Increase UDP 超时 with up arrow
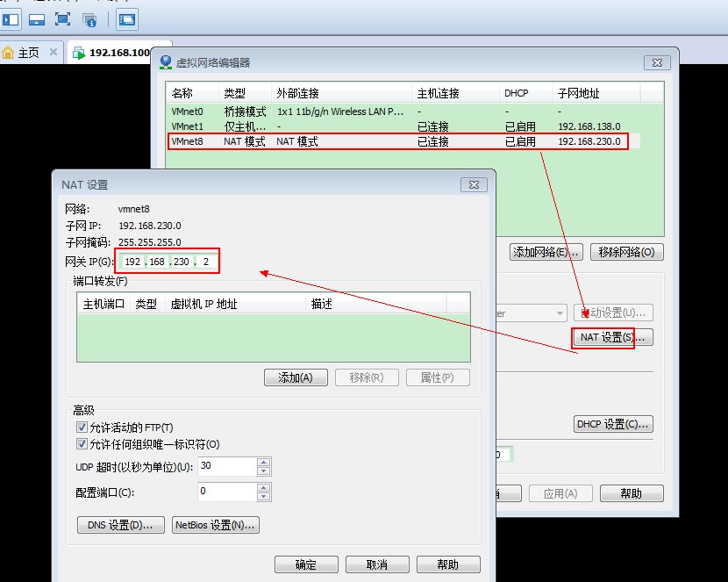Image resolution: width=728 pixels, height=582 pixels. (264, 462)
